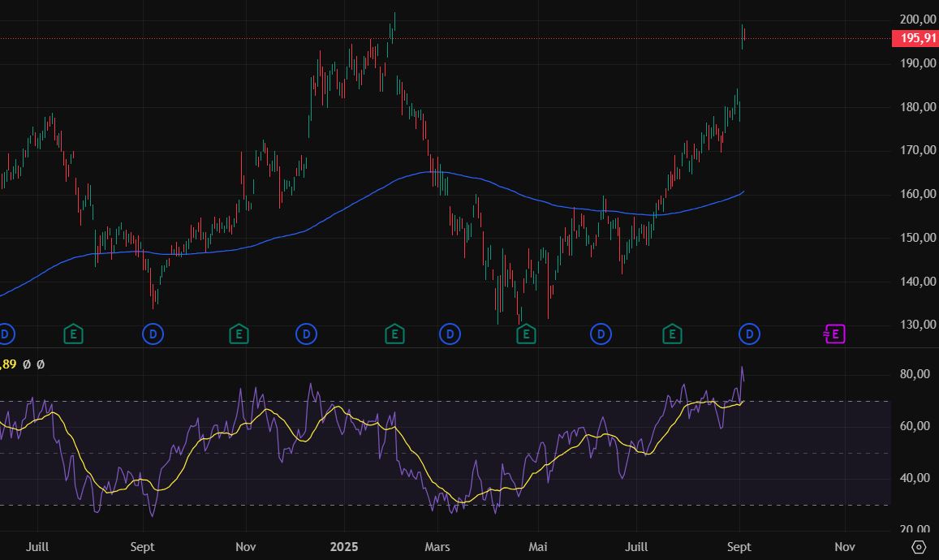
Task: Click the upcoming purple earnings marker
Action: coord(833,333)
